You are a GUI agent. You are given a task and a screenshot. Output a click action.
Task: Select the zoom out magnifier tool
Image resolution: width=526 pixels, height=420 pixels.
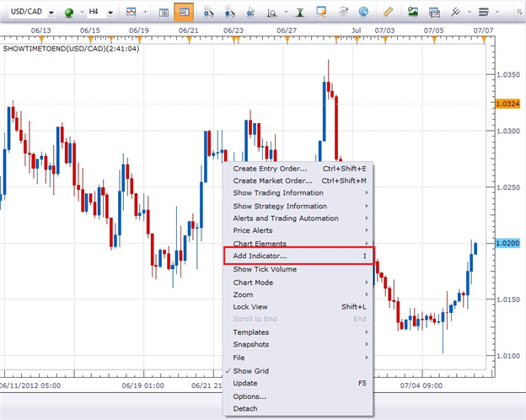pyautogui.click(x=230, y=12)
